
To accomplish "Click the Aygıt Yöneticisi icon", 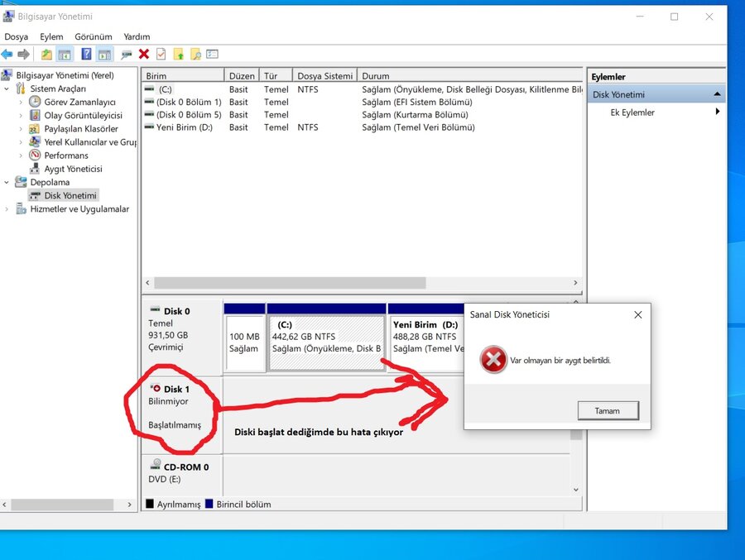I will (35, 169).
